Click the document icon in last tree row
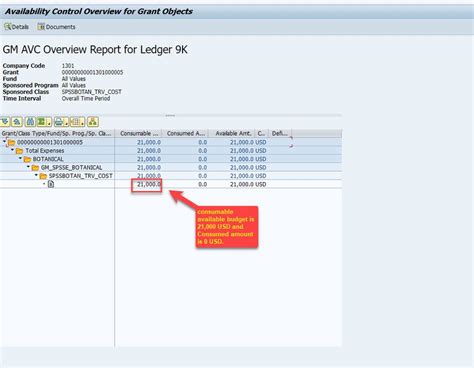 click(51, 184)
